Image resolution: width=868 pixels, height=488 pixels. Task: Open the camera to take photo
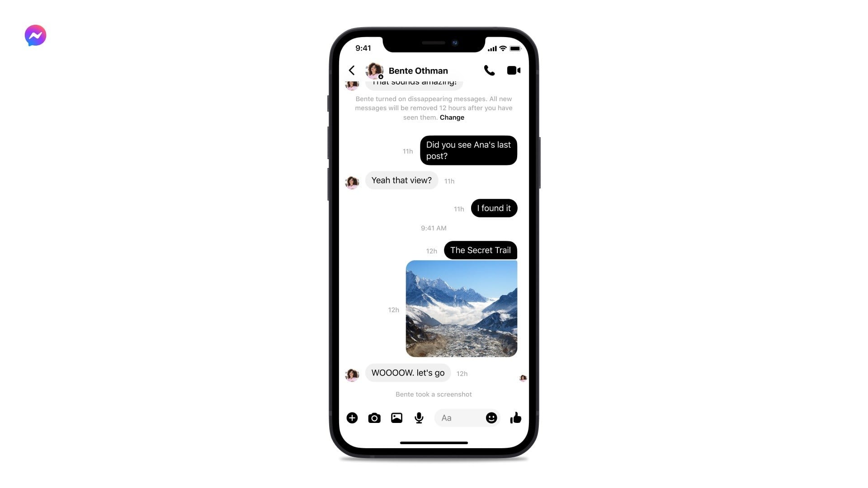pyautogui.click(x=374, y=418)
